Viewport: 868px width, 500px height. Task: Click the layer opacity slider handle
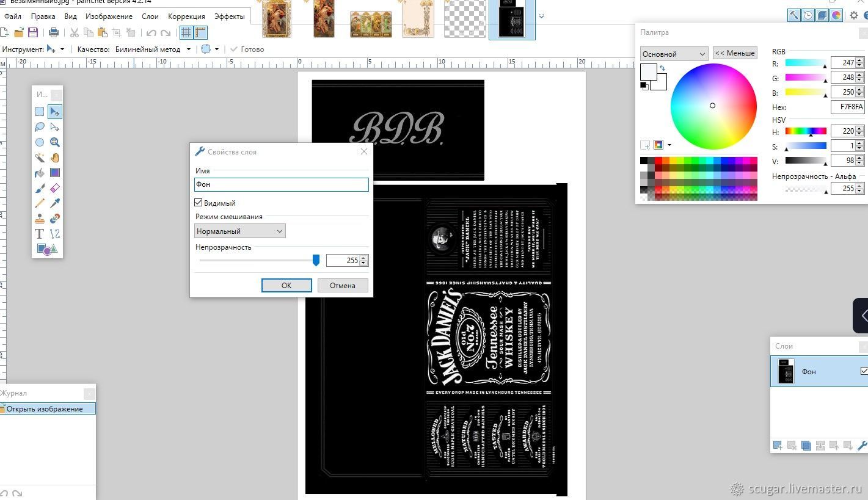pyautogui.click(x=316, y=260)
